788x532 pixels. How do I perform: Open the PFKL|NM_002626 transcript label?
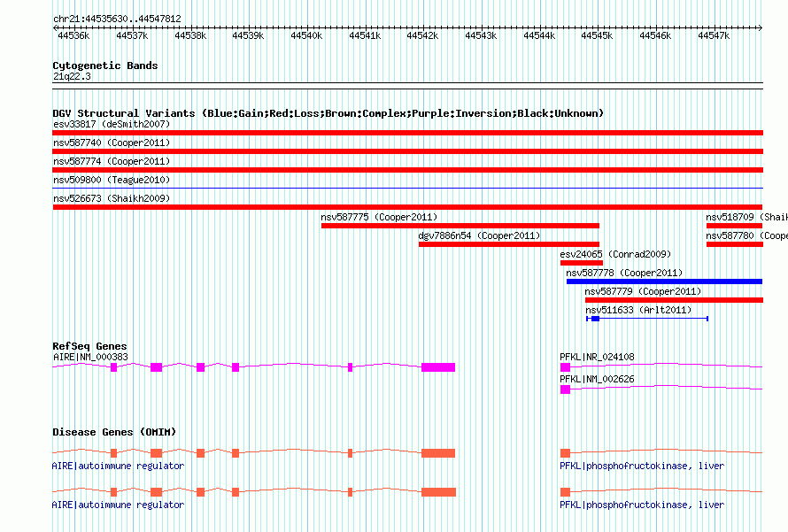[597, 379]
